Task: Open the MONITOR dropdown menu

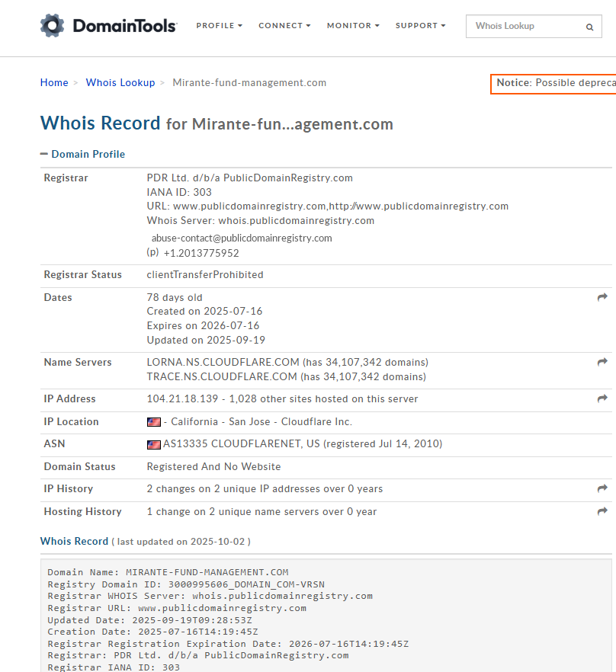Action: pyautogui.click(x=353, y=26)
